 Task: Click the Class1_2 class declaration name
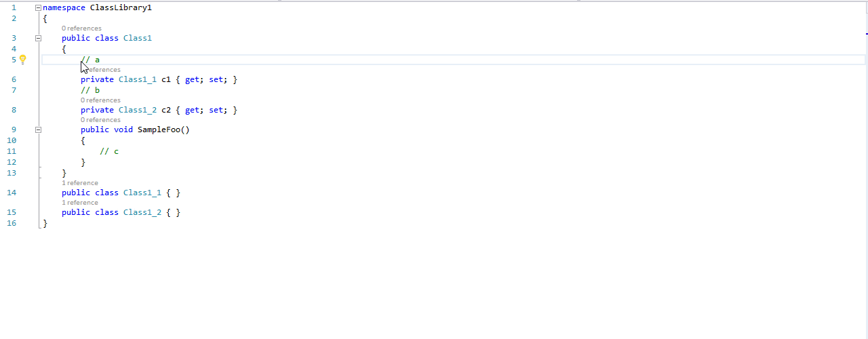[142, 212]
